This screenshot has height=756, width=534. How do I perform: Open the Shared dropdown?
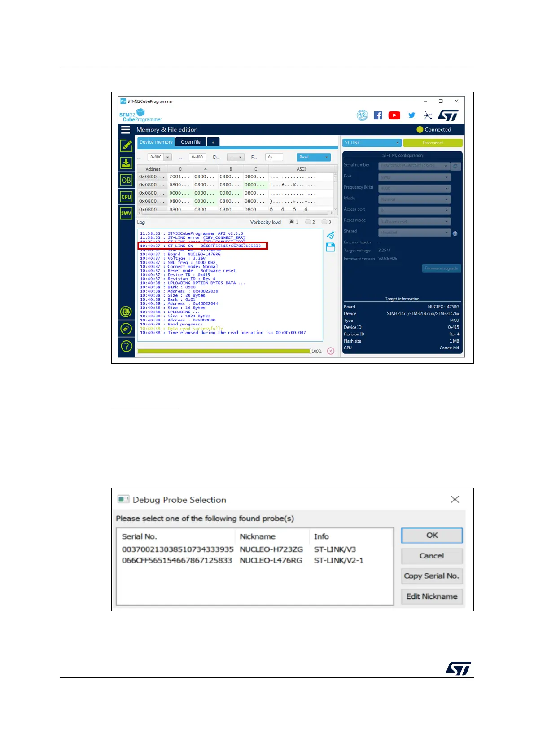414,233
